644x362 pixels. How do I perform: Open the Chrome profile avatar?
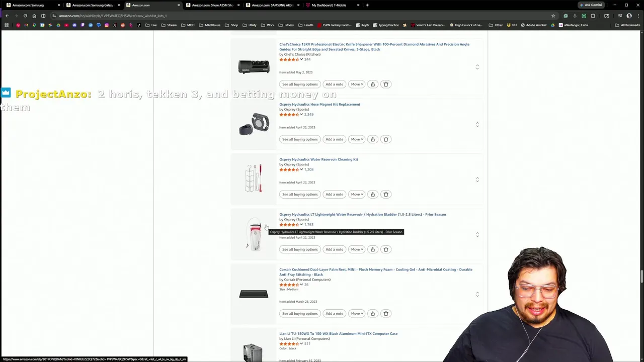(x=629, y=16)
